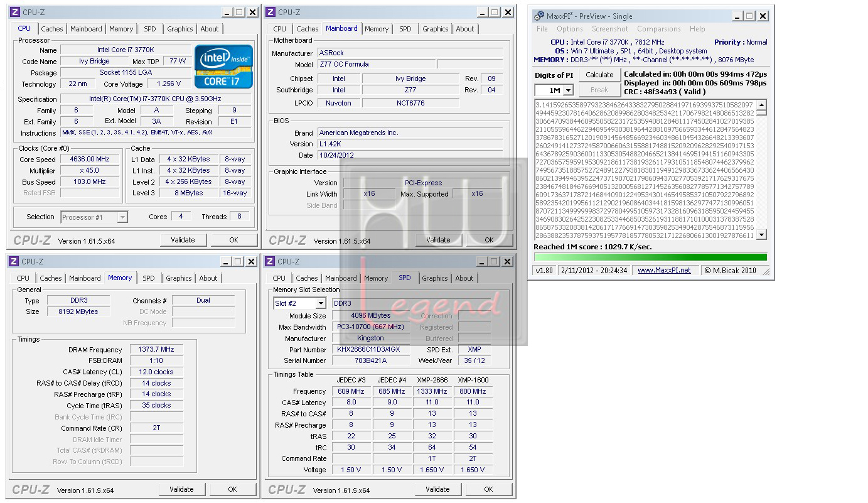Click the PI digits scrollbar up arrow
Viewport: 868px width, 503px height.
(x=762, y=105)
